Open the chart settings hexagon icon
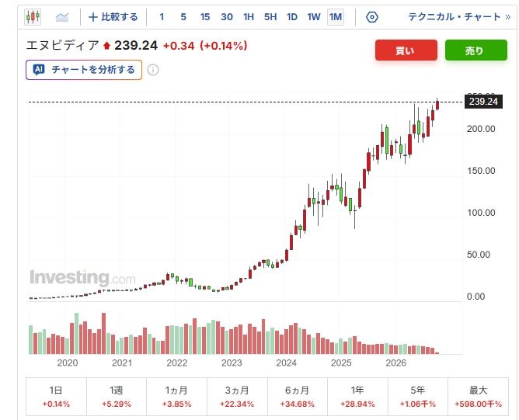This screenshot has height=420, width=519. click(372, 17)
